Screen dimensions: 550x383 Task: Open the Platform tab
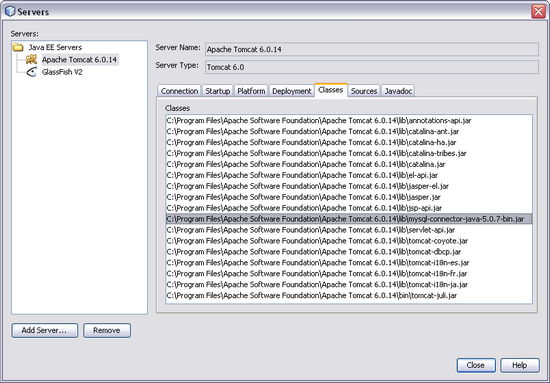click(x=251, y=91)
